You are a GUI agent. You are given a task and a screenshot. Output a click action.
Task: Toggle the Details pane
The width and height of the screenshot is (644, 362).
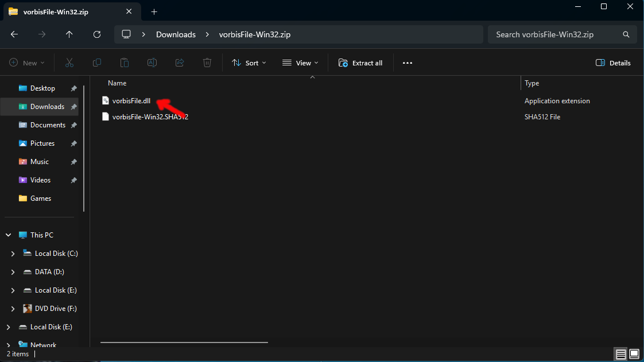point(613,63)
